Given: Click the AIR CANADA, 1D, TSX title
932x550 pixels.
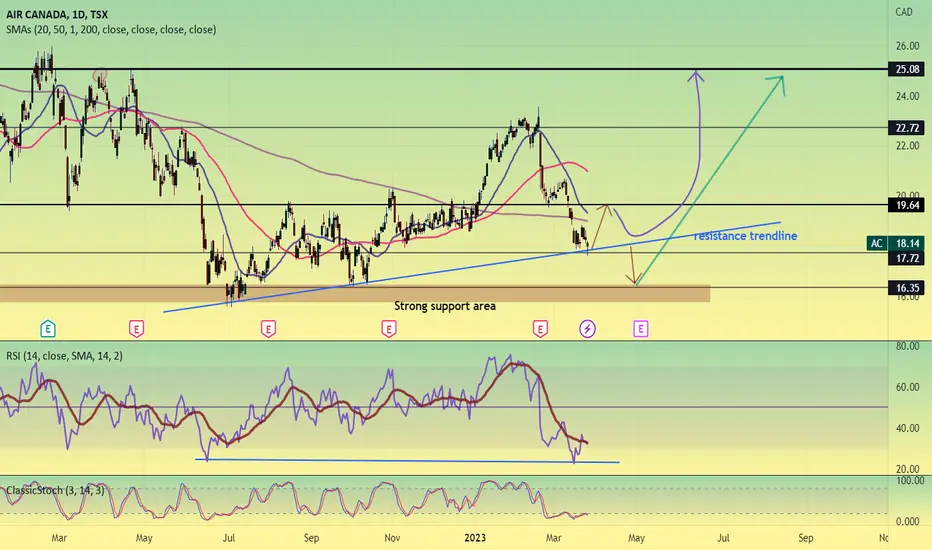Looking at the screenshot, I should (57, 14).
